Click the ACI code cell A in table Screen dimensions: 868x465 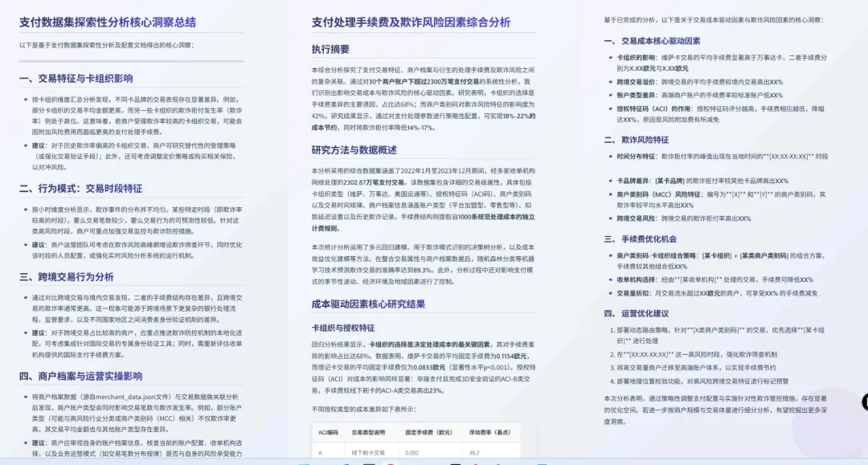click(320, 452)
